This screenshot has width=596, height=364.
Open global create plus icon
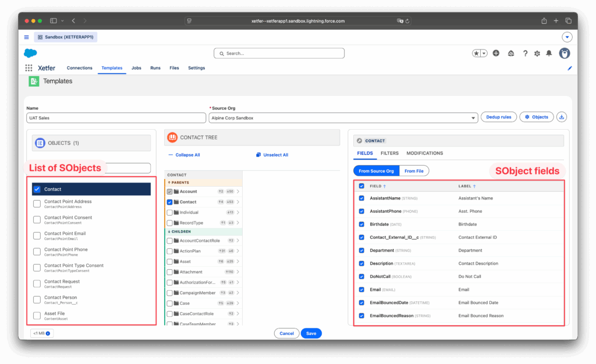496,53
